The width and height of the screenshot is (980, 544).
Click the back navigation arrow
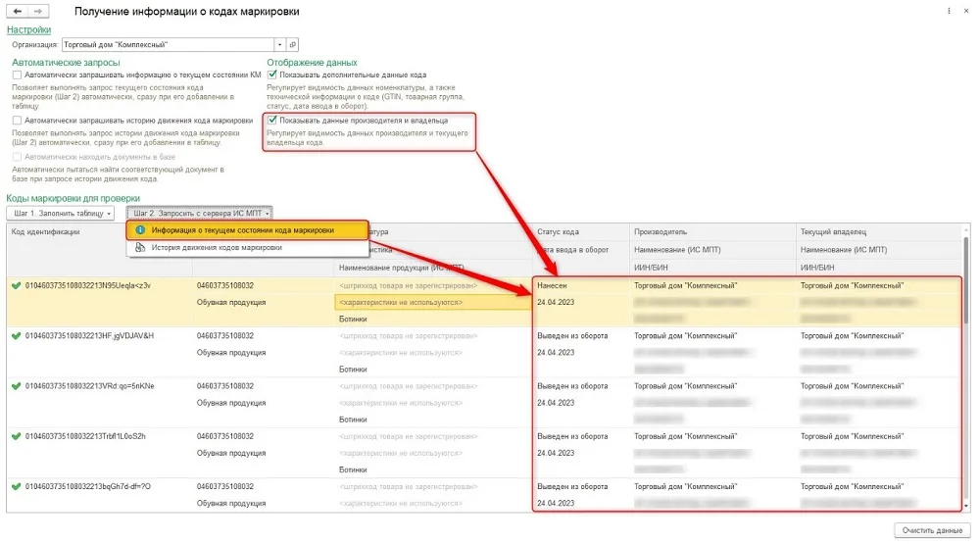(18, 11)
